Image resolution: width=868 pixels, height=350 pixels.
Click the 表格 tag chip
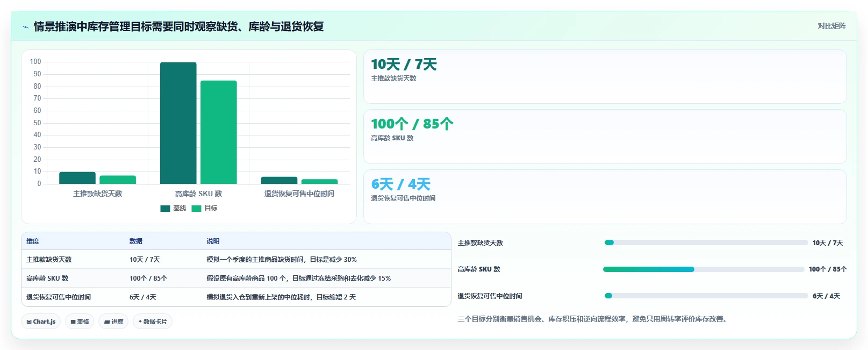coord(80,322)
